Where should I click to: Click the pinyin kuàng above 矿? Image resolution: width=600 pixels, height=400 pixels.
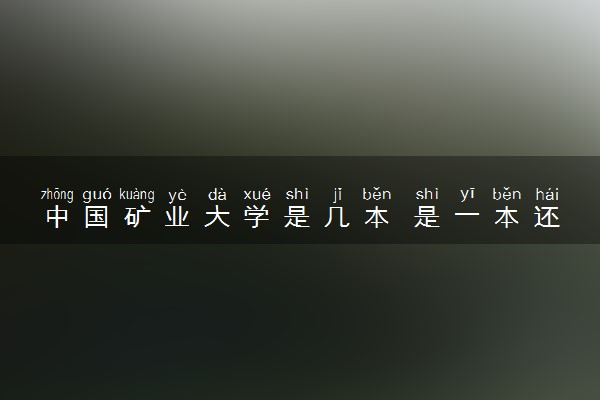(x=137, y=195)
